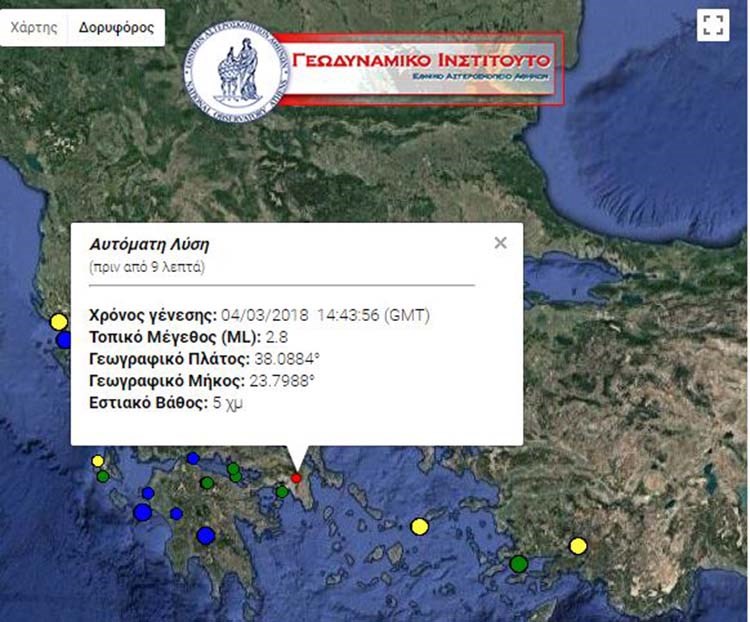Image resolution: width=750 pixels, height=622 pixels.
Task: Click the green marker just left of the red marker
Action: tap(282, 491)
